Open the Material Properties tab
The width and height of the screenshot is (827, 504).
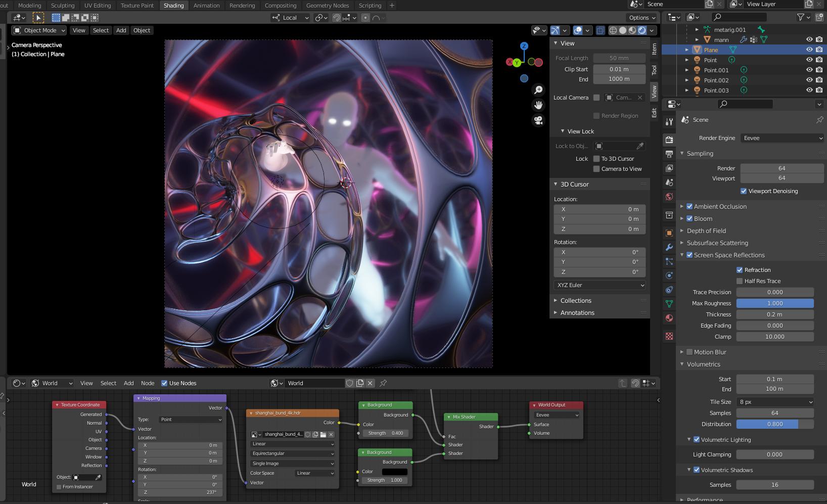tap(669, 318)
